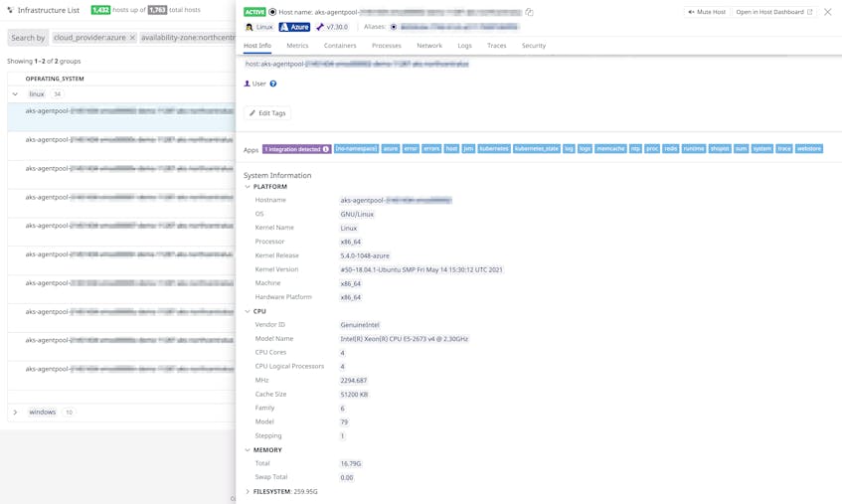Open the Network tab
The height and width of the screenshot is (504, 842).
[x=429, y=46]
